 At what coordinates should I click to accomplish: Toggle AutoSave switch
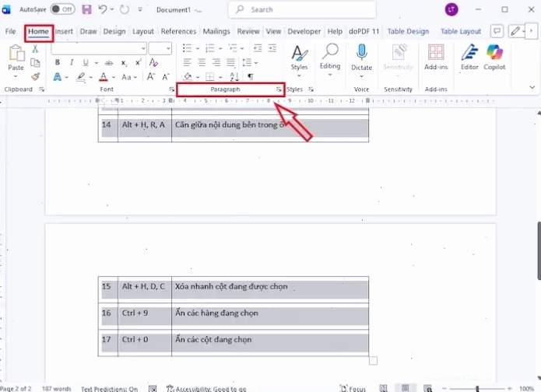pos(62,9)
